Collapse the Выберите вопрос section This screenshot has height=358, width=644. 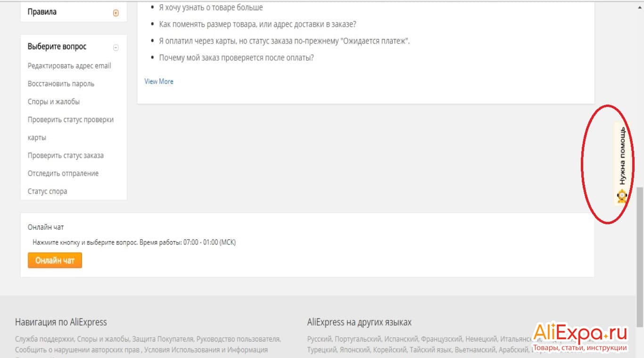pyautogui.click(x=116, y=48)
